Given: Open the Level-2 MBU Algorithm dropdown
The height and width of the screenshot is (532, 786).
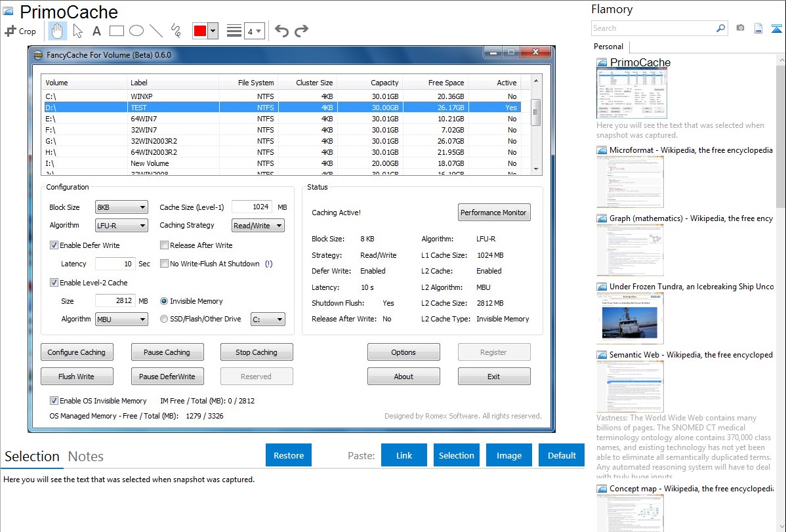Looking at the screenshot, I should click(x=121, y=319).
